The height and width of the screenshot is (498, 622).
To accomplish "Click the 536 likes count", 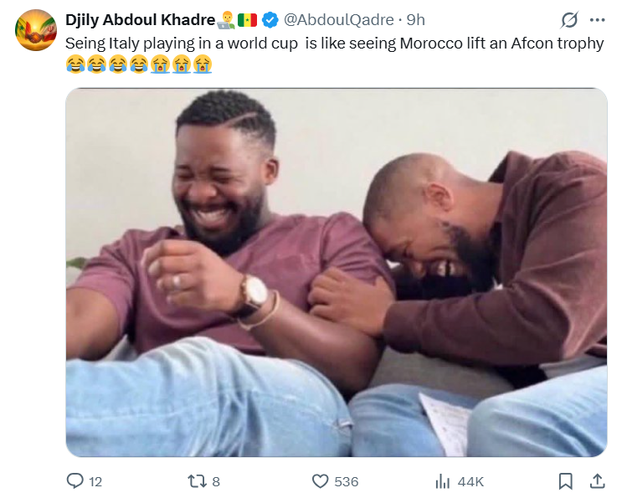I will [x=346, y=482].
